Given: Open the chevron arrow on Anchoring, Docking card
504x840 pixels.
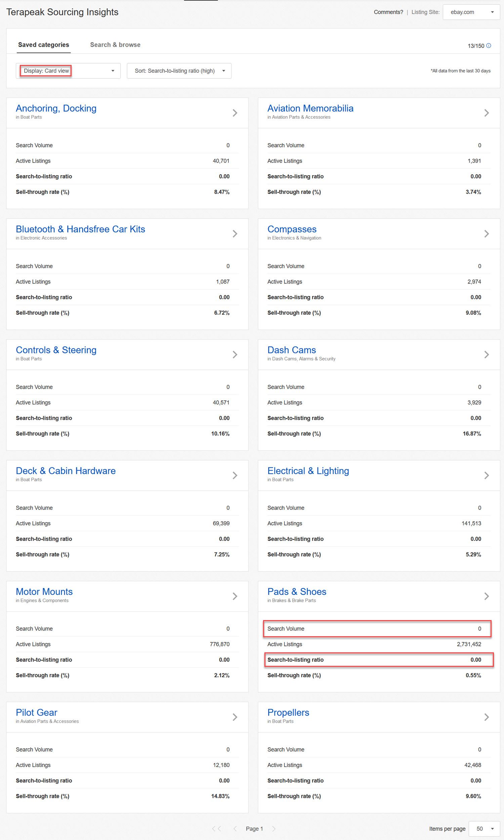Looking at the screenshot, I should point(235,113).
